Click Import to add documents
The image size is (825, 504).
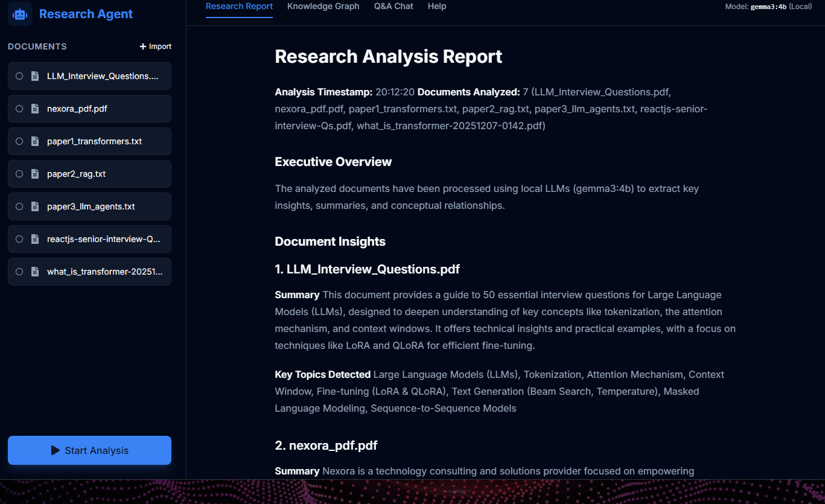(x=155, y=46)
